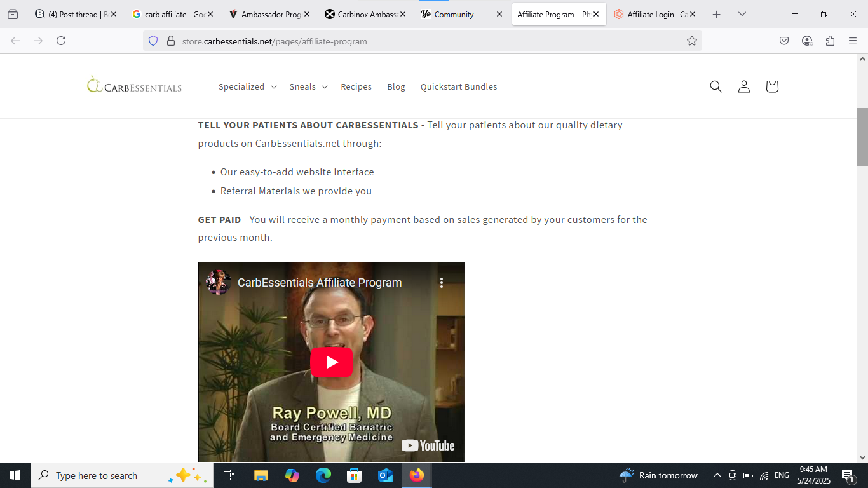Open Quickstart Bundles page
The image size is (868, 488).
pyautogui.click(x=459, y=86)
